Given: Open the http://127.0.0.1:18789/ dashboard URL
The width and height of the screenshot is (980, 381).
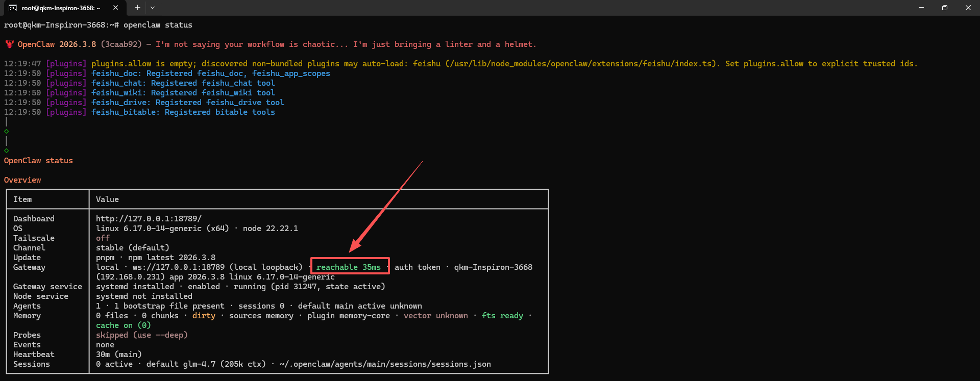Looking at the screenshot, I should [149, 219].
